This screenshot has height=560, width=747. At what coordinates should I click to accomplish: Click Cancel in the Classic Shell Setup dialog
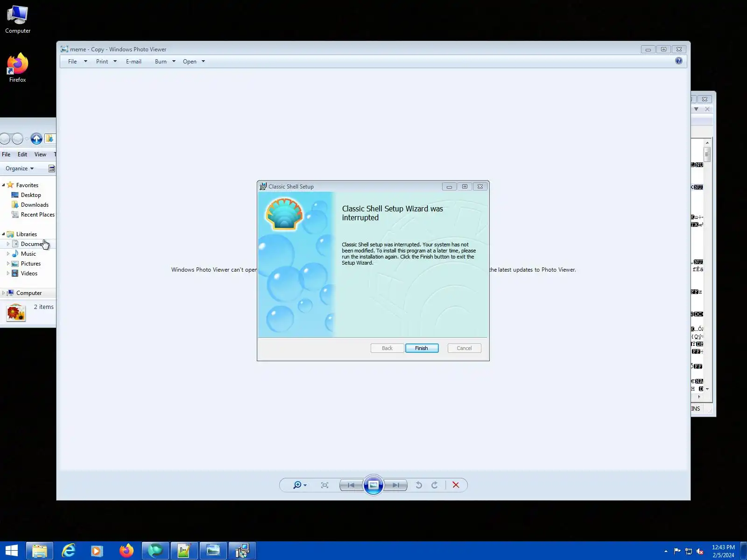(x=464, y=348)
